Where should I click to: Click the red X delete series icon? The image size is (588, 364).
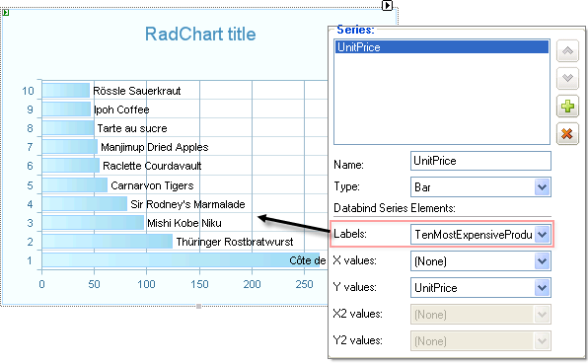coord(567,134)
